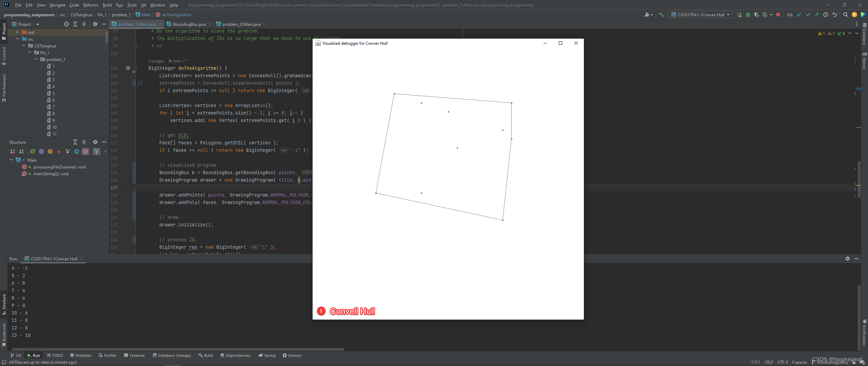Open the Profiler tool window
This screenshot has height=366, width=868.
[107, 355]
